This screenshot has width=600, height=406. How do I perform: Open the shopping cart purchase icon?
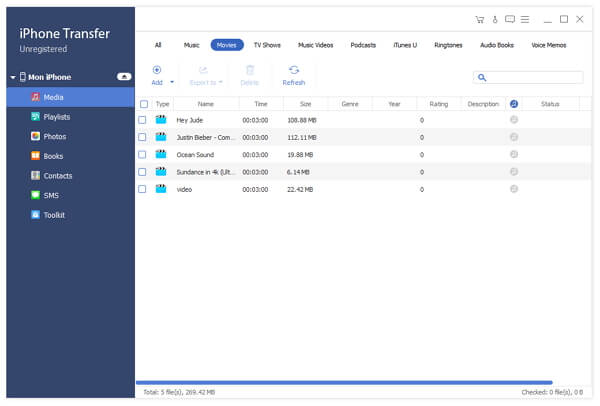click(480, 20)
